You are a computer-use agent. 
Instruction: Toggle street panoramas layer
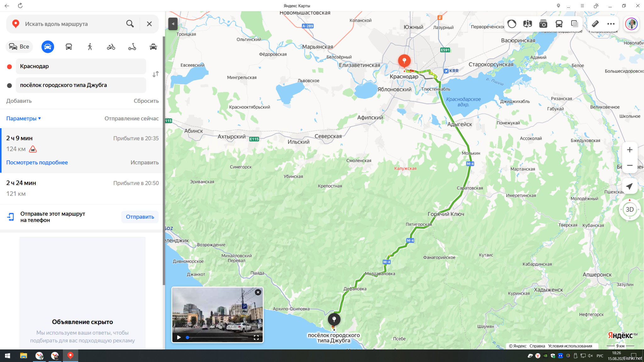point(528,24)
